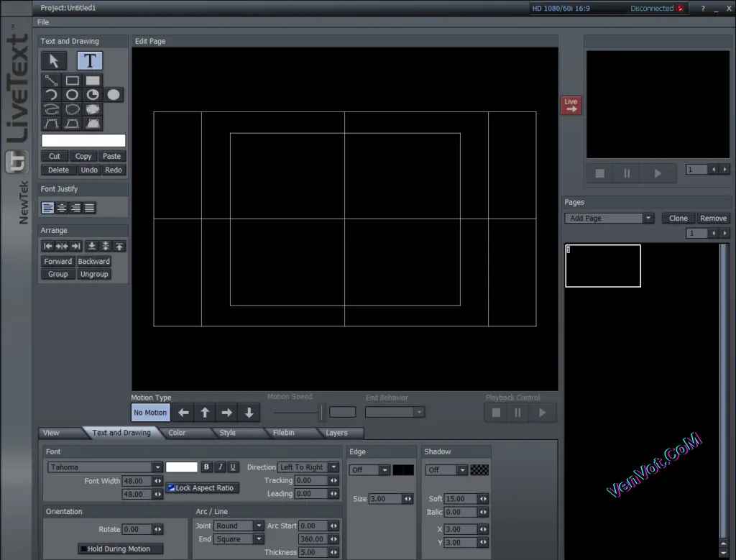Choose the outlined rectangle tool

(71, 80)
